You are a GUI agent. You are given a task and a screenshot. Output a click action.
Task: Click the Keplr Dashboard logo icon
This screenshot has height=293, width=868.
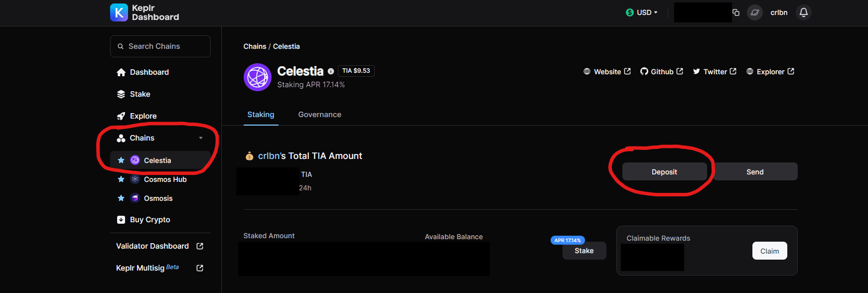(x=119, y=12)
